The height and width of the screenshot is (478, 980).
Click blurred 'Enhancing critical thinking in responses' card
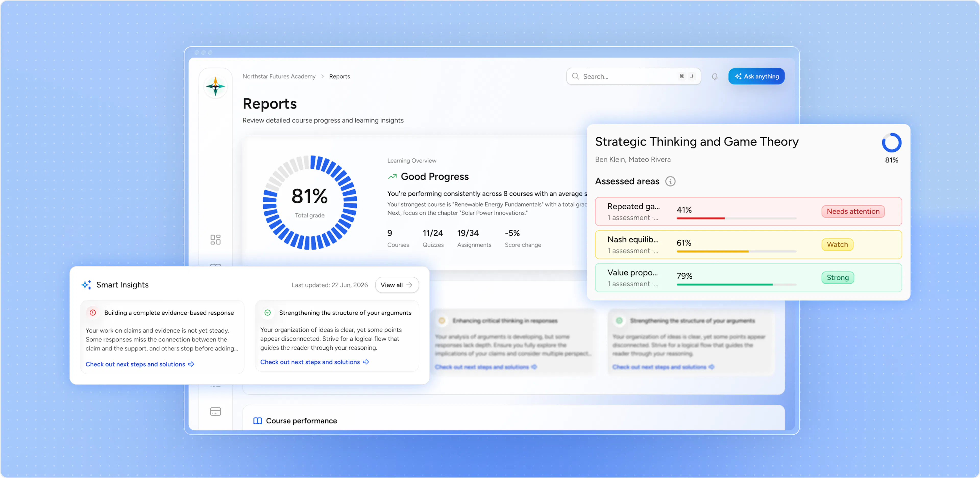point(513,342)
